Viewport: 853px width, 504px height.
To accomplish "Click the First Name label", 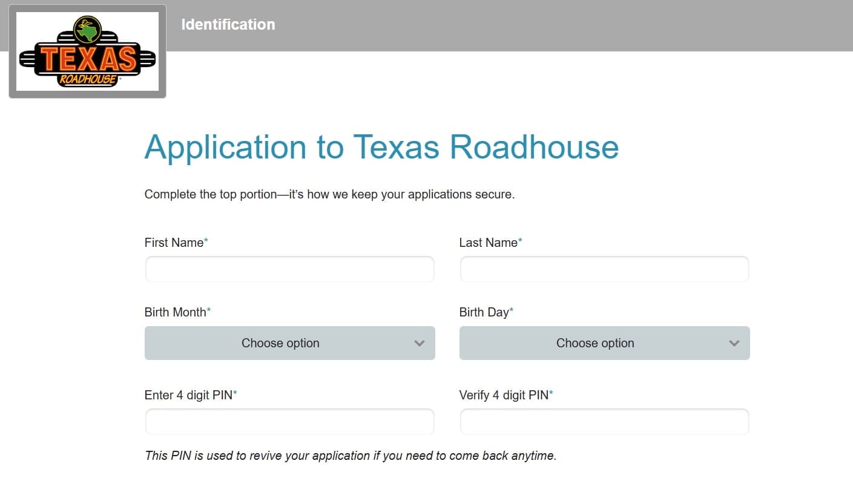I will click(x=176, y=243).
